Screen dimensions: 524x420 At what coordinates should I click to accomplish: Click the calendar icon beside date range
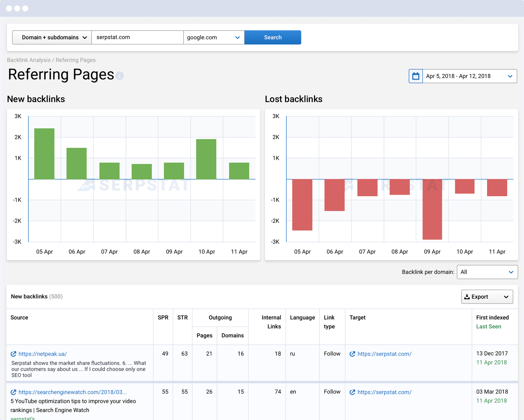click(x=416, y=76)
